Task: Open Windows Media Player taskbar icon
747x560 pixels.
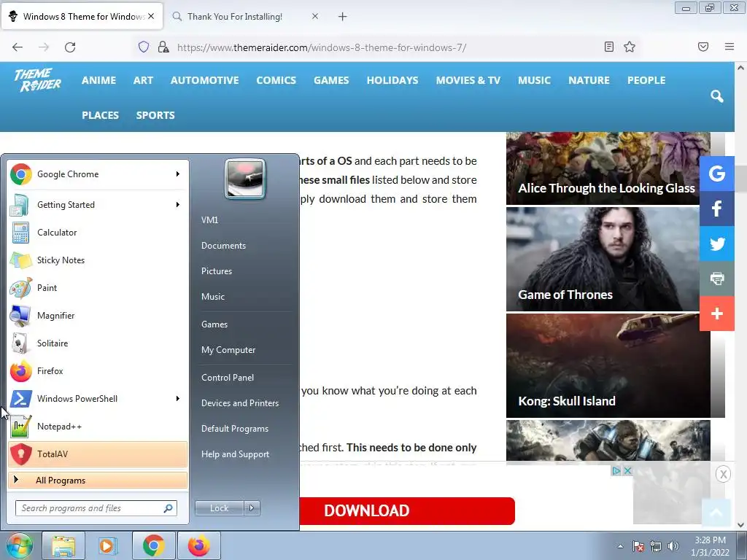Action: click(107, 545)
